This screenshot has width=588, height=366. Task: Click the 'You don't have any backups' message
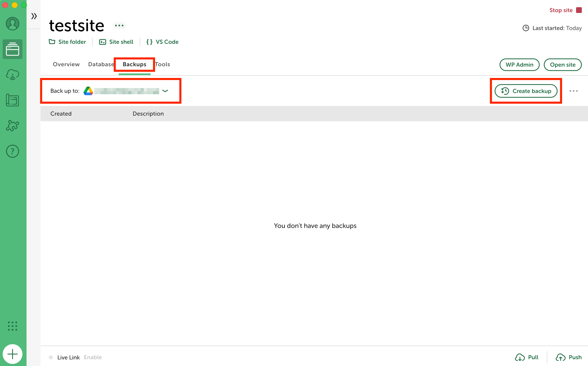coord(315,226)
